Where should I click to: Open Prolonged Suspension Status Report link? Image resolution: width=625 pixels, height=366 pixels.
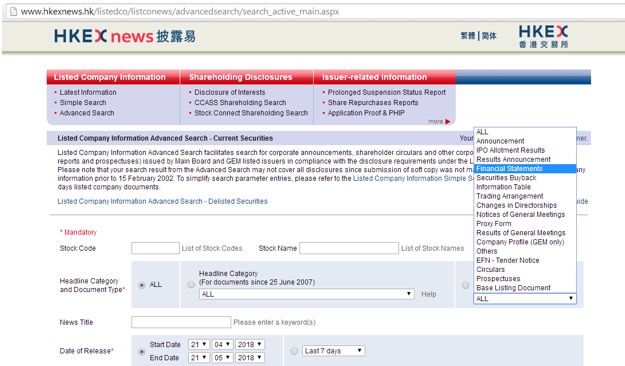[x=387, y=92]
